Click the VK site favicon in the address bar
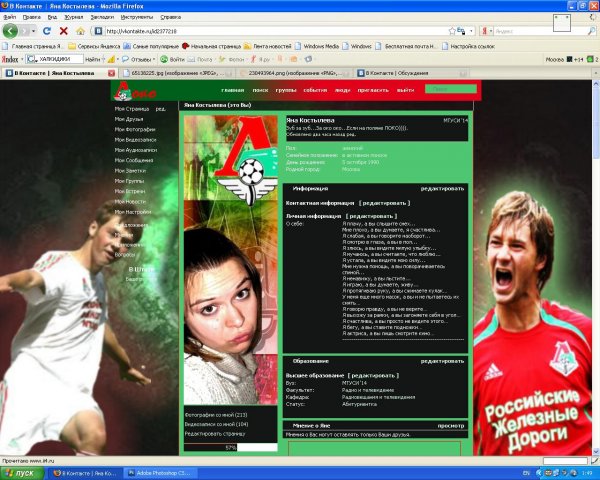This screenshot has width=600, height=480. tap(98, 31)
